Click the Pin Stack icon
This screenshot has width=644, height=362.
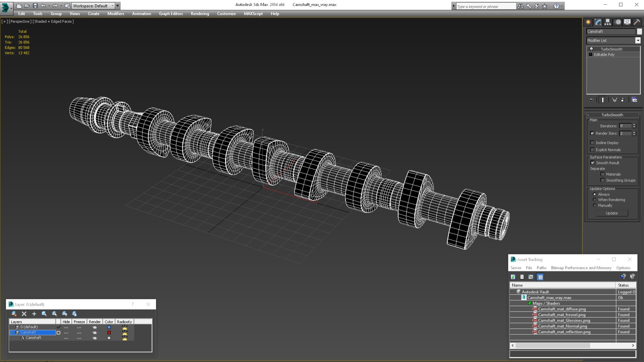pyautogui.click(x=591, y=100)
